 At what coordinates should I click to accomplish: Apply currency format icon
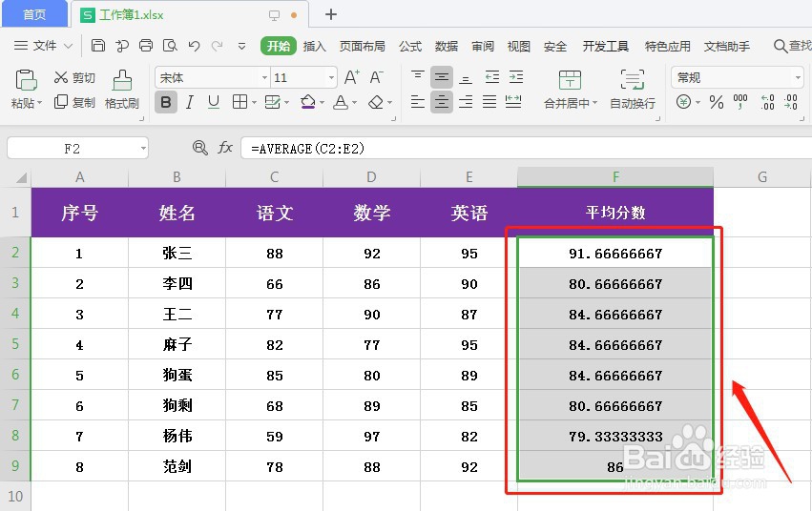[683, 101]
